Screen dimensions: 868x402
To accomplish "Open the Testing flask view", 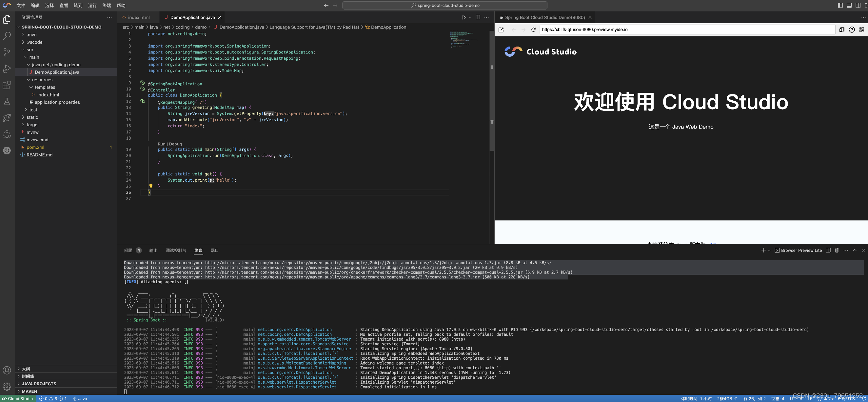I will pyautogui.click(x=7, y=101).
